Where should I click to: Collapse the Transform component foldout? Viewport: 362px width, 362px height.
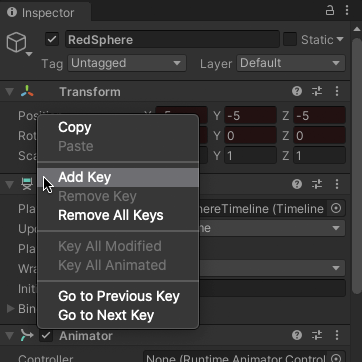tap(9, 92)
